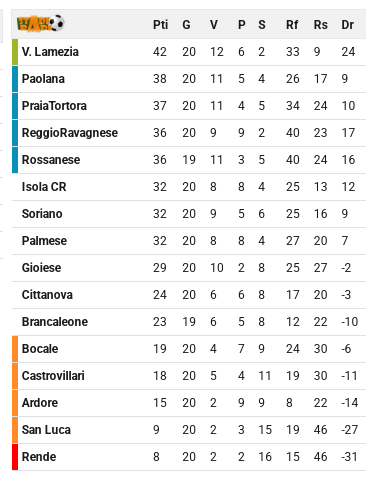366x480 pixels.
Task: Click Ardore team name
Action: (40, 403)
